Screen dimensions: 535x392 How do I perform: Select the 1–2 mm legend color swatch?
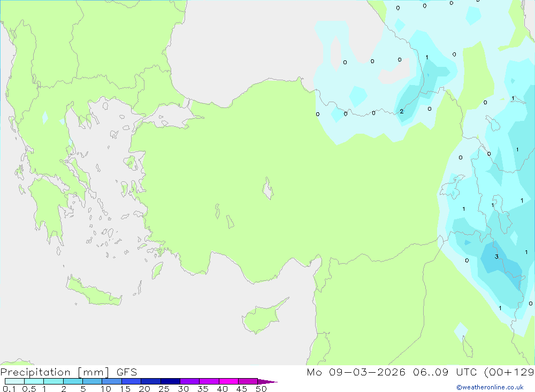pos(53,381)
